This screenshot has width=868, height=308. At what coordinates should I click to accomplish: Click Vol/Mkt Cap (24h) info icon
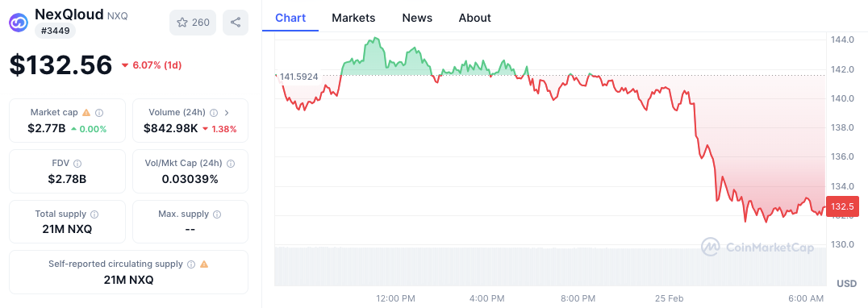tap(231, 164)
